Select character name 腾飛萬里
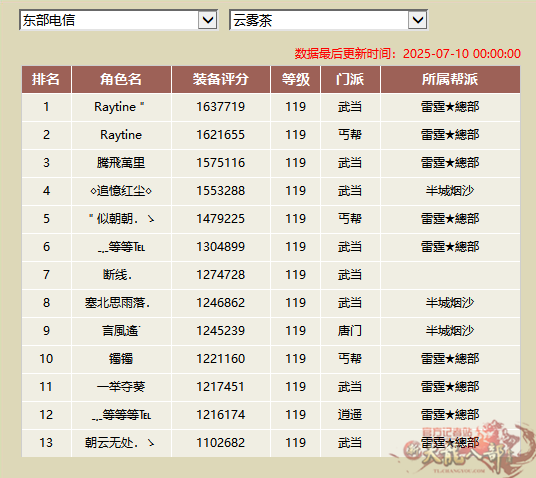536x478 pixels. [121, 163]
